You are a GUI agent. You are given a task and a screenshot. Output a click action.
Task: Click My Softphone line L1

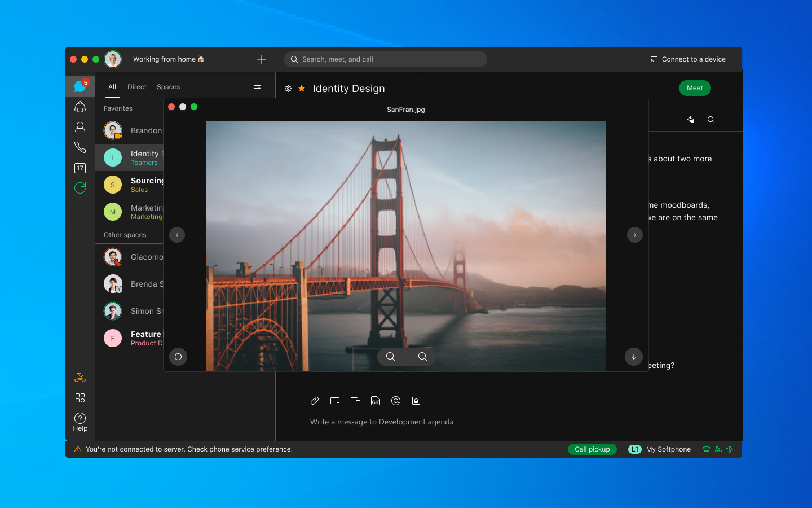[660, 449]
